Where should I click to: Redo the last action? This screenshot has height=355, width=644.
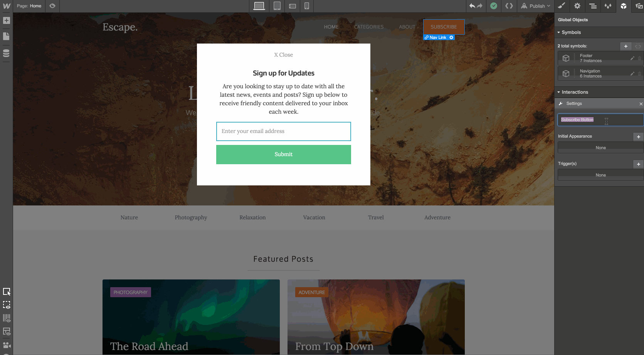(x=479, y=6)
